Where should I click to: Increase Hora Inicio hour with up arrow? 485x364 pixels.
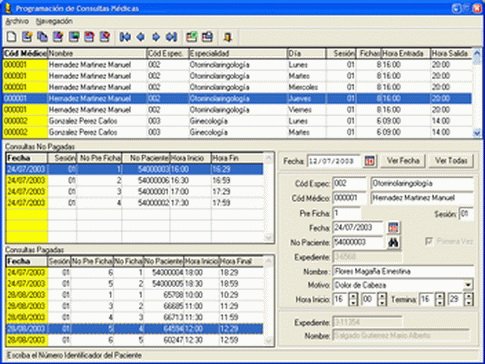[353, 296]
